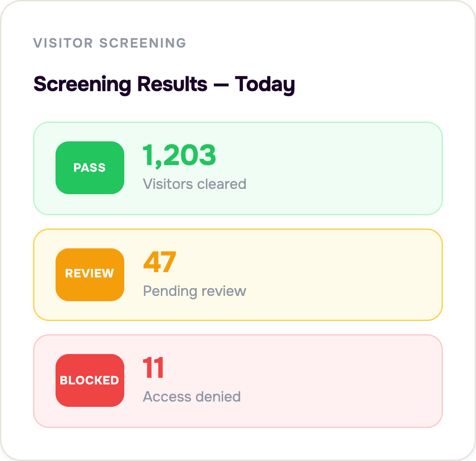476x461 pixels.
Task: Click the green pass results card
Action: pyautogui.click(x=238, y=168)
